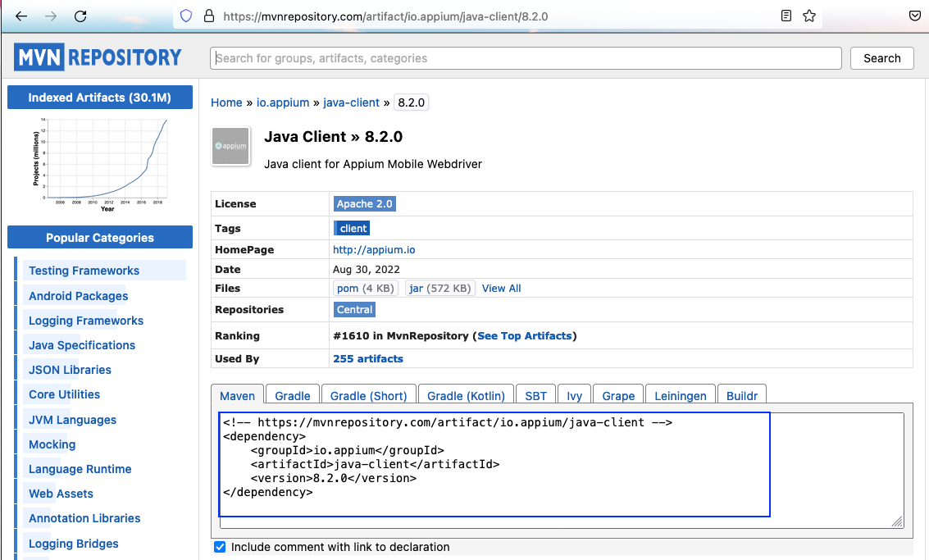Open io.appium breadcrumb link
The height and width of the screenshot is (560, 929).
[283, 102]
